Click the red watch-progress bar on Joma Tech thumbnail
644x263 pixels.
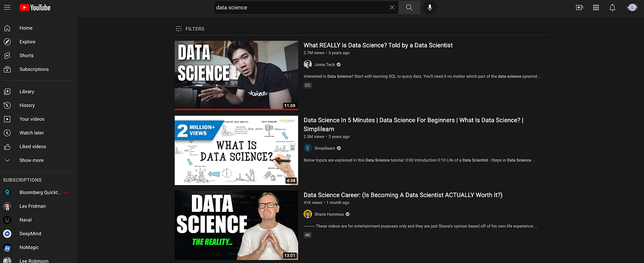tap(236, 110)
